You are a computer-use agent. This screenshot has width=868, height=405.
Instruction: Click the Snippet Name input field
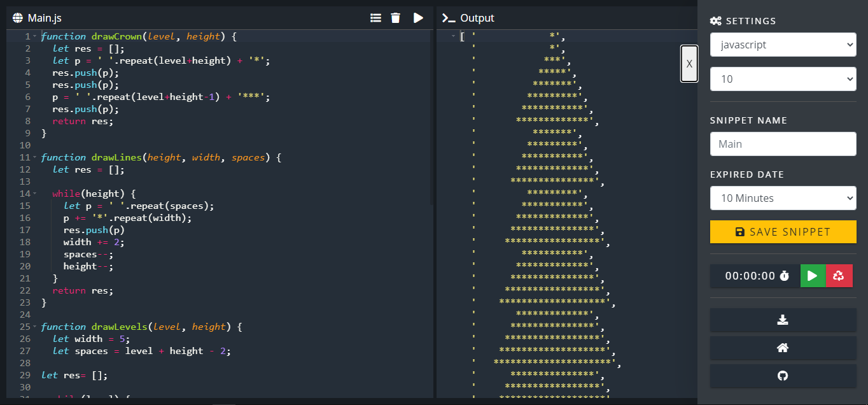[x=783, y=144]
